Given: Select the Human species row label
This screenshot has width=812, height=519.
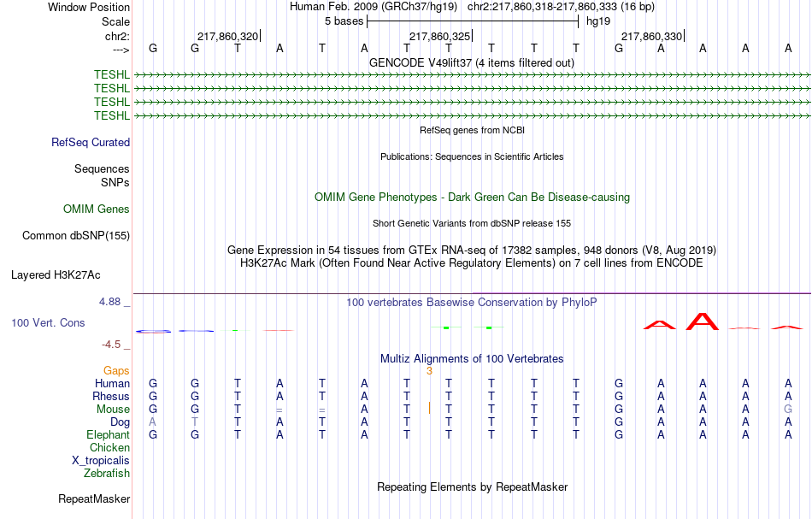Looking at the screenshot, I should tap(112, 383).
